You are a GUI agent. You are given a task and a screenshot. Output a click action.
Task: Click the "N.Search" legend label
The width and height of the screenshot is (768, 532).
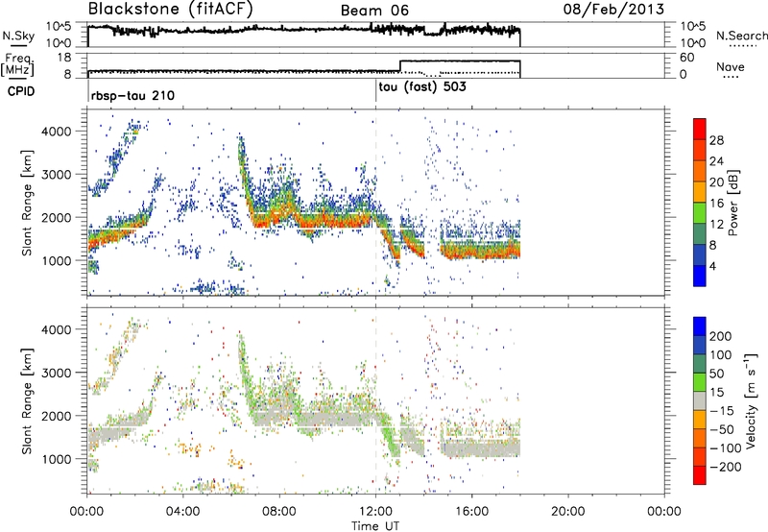[741, 36]
